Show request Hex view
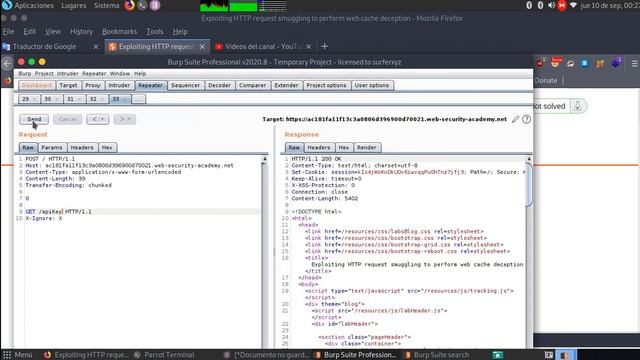640x360 pixels. tap(107, 147)
